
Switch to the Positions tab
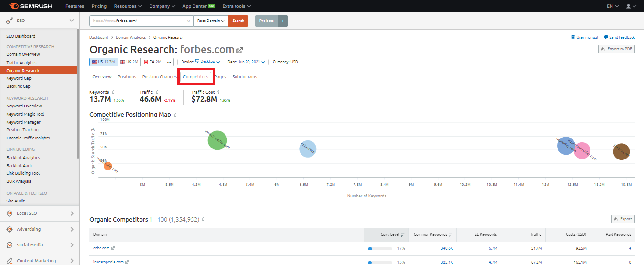coord(127,77)
